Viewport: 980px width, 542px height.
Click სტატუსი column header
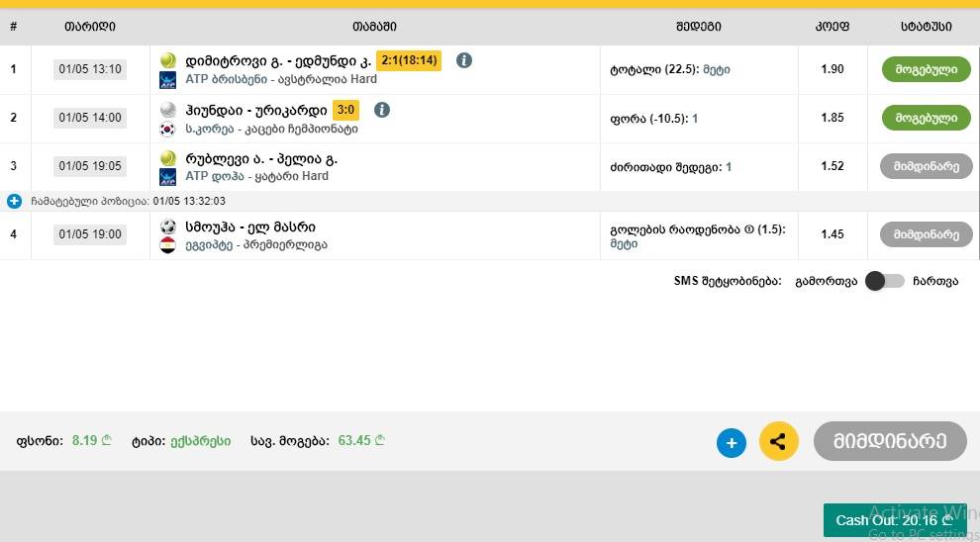[x=927, y=27]
